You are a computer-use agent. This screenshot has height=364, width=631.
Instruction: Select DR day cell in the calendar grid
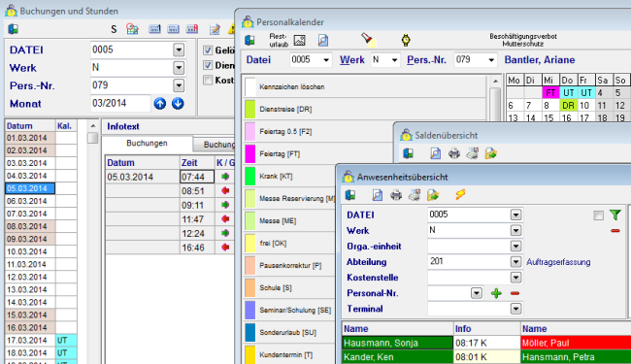tap(568, 106)
